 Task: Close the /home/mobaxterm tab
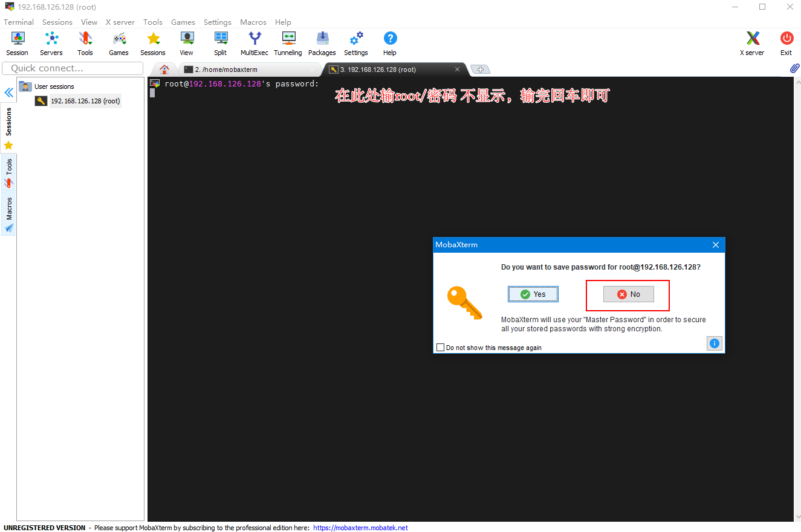(312, 70)
